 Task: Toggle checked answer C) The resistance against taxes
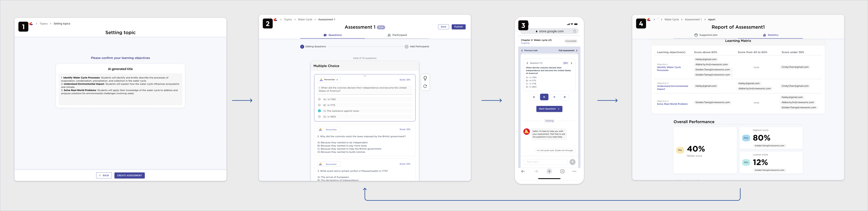(319, 111)
